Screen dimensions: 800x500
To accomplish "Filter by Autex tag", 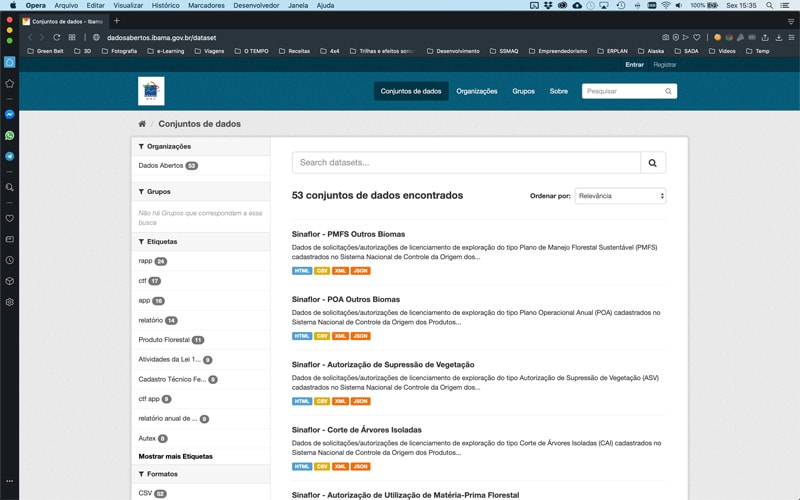I will coord(153,438).
